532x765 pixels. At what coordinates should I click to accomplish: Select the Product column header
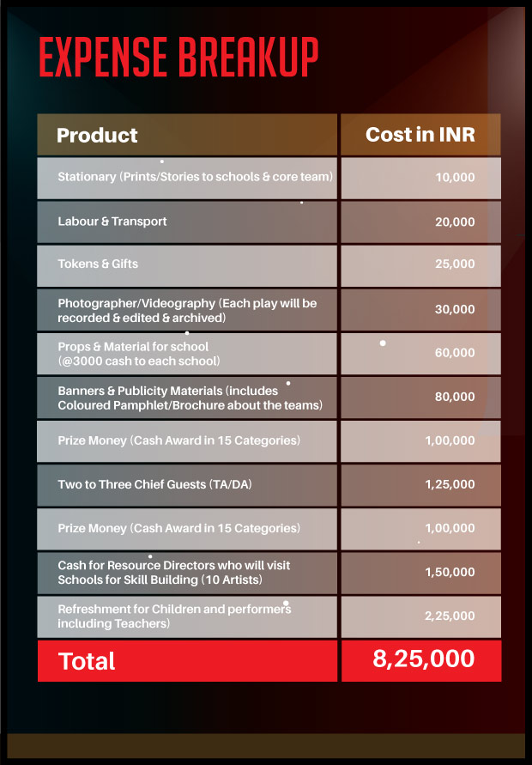[x=97, y=136]
